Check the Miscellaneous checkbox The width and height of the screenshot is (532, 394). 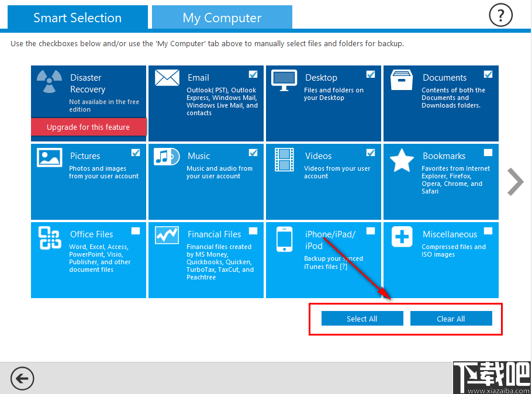click(x=488, y=231)
